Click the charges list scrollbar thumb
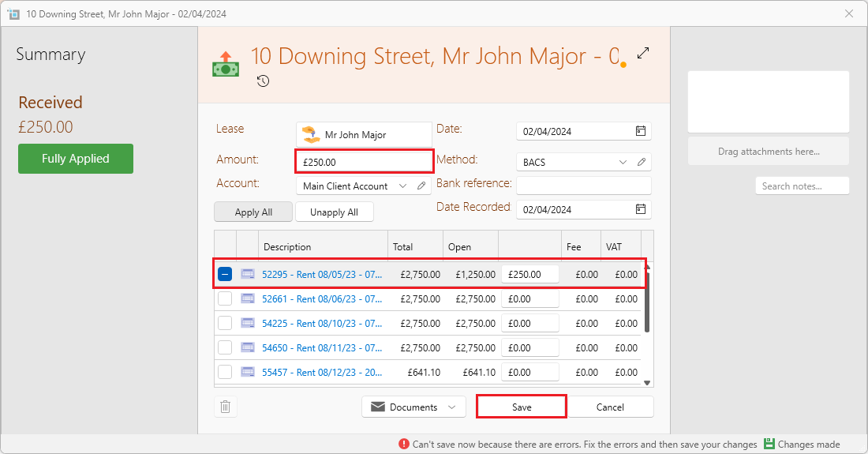 [x=647, y=301]
